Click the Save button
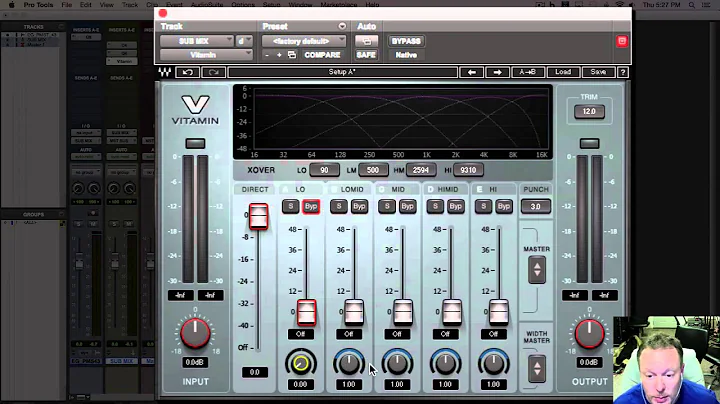This screenshot has height=404, width=720. [x=598, y=72]
